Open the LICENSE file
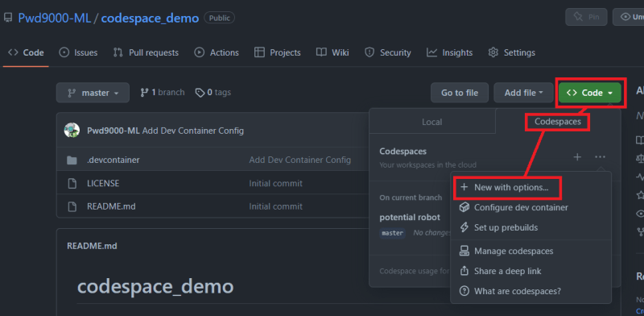Viewport: 644px width, 316px height. (x=103, y=183)
